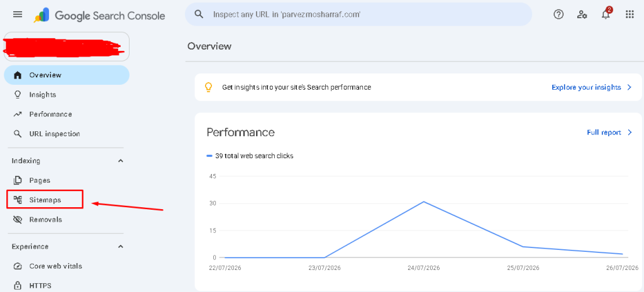The height and width of the screenshot is (292, 644).
Task: Click the Performance card heading
Action: click(x=241, y=132)
